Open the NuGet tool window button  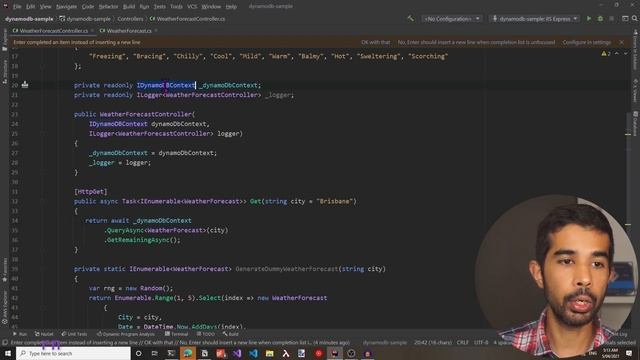tap(44, 334)
